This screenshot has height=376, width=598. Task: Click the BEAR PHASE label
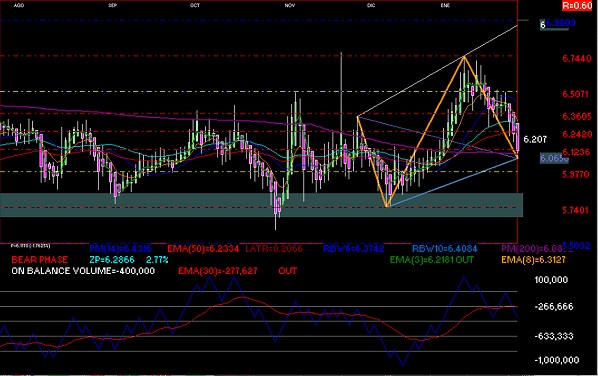tap(40, 260)
